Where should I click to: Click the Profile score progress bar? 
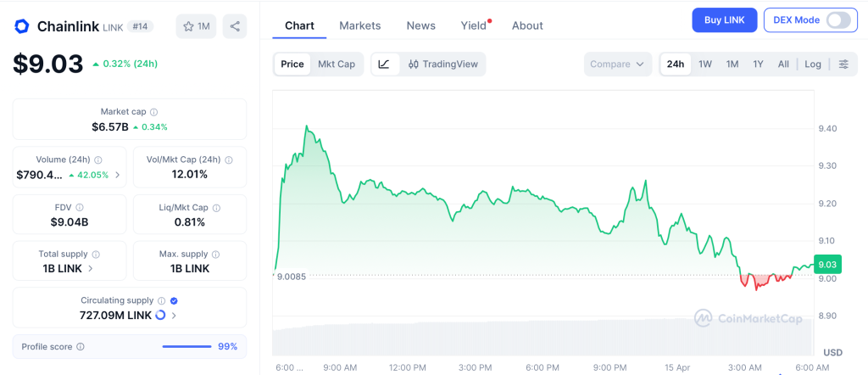click(186, 347)
